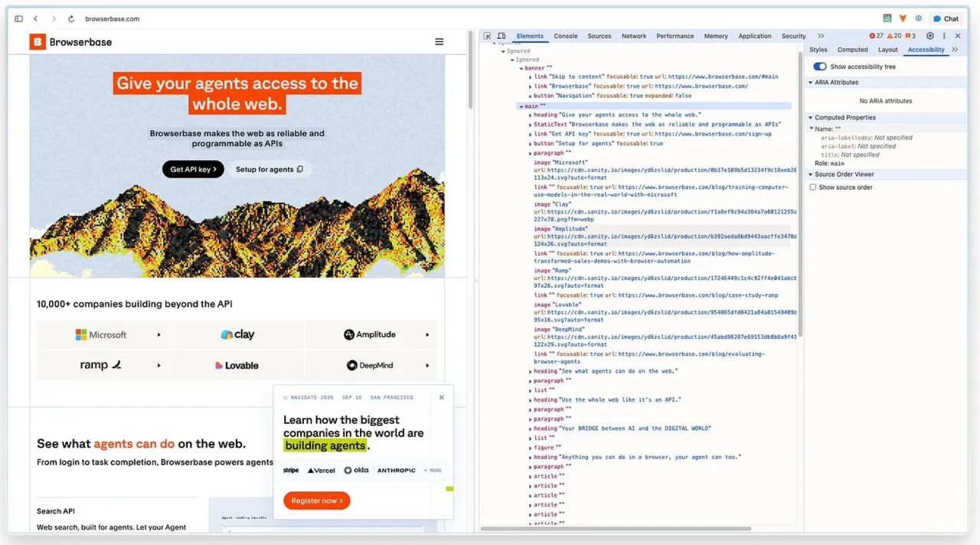This screenshot has width=980, height=545.
Task: Toggle the device toolbar icon in DevTools
Action: 501,36
